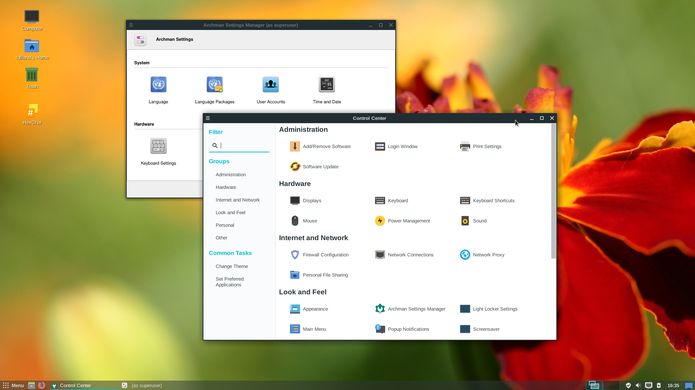695x390 pixels.
Task: Open Keyboard Settings in Archman Settings
Action: pyautogui.click(x=158, y=152)
